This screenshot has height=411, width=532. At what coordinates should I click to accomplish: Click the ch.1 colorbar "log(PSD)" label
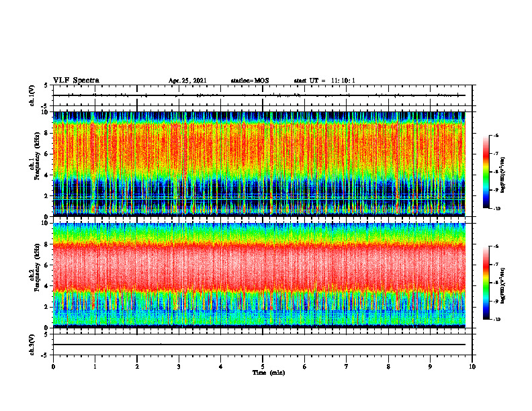(502, 175)
